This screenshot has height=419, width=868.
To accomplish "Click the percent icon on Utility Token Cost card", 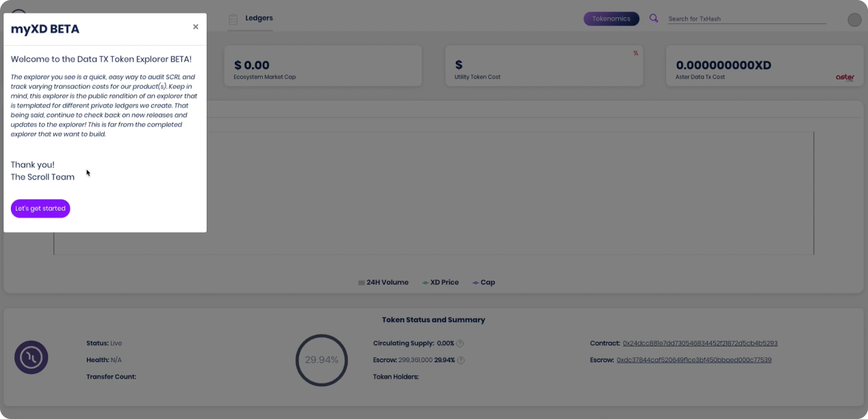I will pos(636,53).
